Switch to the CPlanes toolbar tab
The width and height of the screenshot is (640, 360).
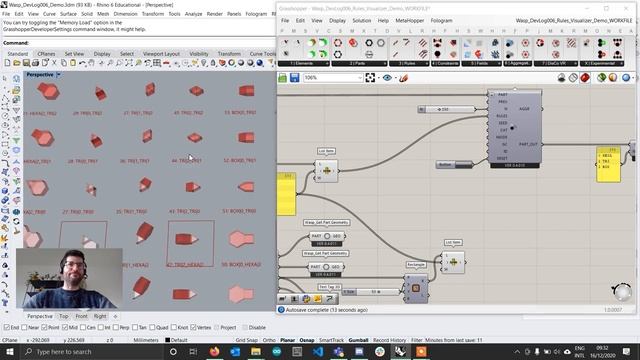(46, 54)
